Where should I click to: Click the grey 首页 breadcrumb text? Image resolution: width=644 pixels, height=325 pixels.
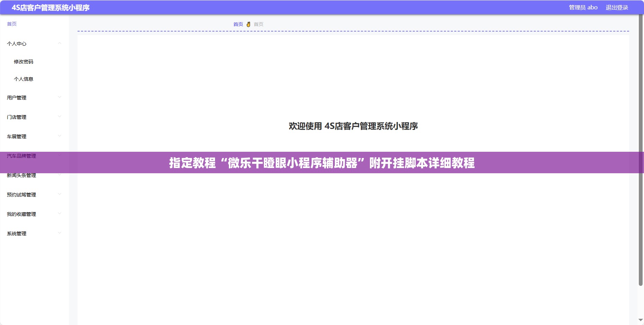259,24
